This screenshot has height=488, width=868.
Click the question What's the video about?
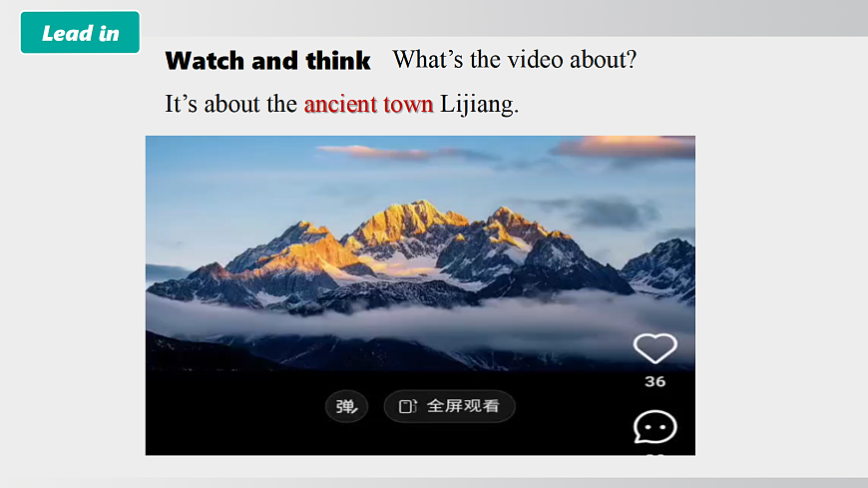coord(515,59)
